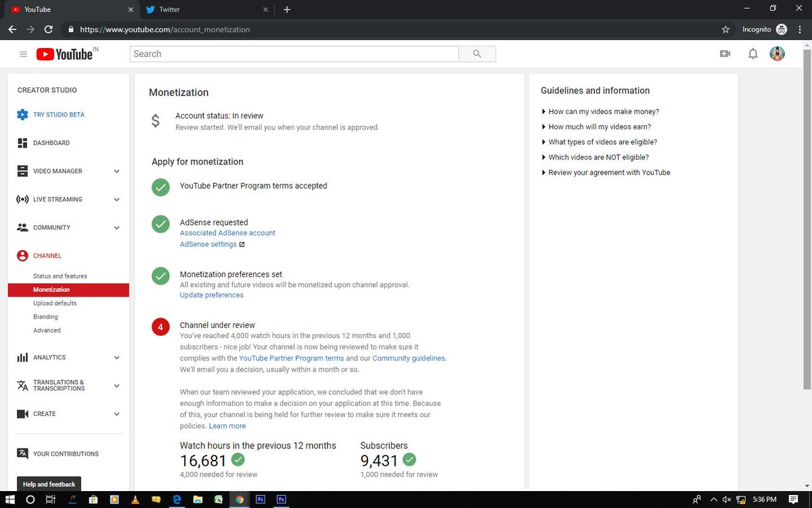812x508 pixels.
Task: Open the notifications bell
Action: tap(752, 54)
